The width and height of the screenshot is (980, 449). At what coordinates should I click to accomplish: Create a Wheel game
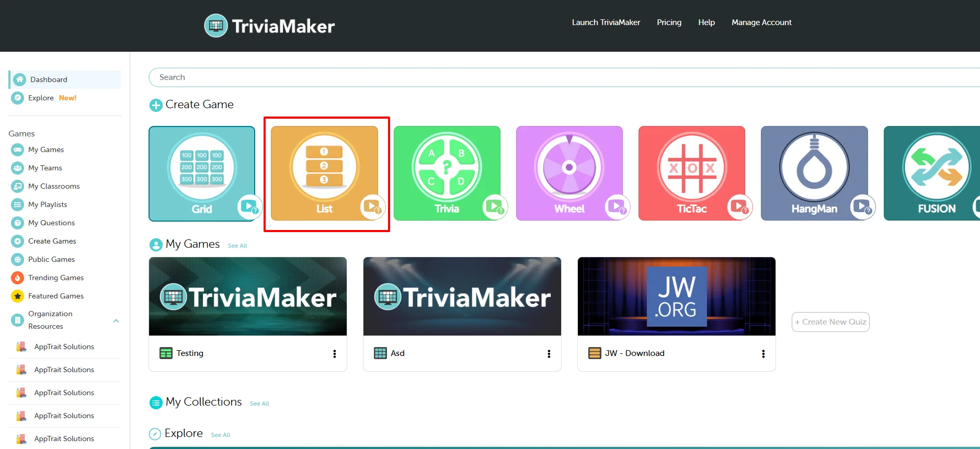coord(569,174)
